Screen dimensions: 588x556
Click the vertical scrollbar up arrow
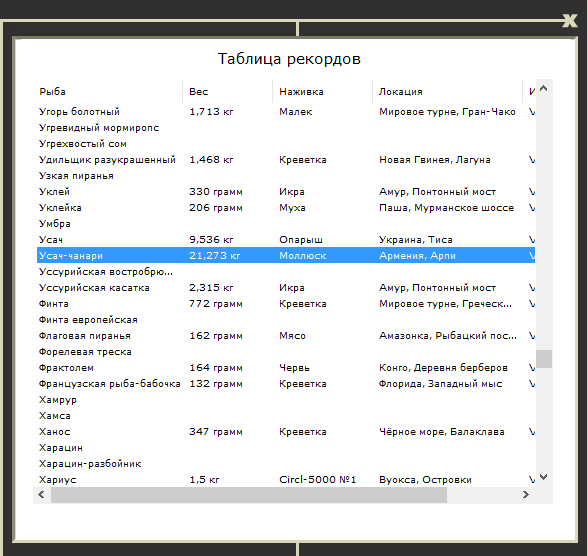click(544, 89)
